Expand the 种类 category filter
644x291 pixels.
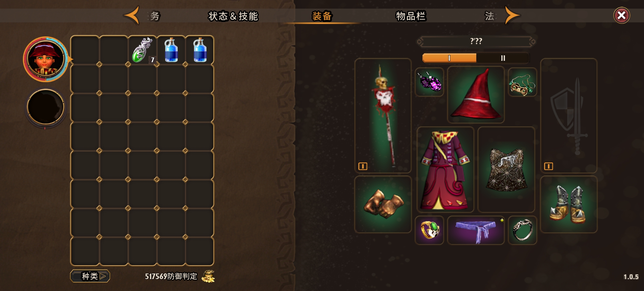tap(90, 276)
